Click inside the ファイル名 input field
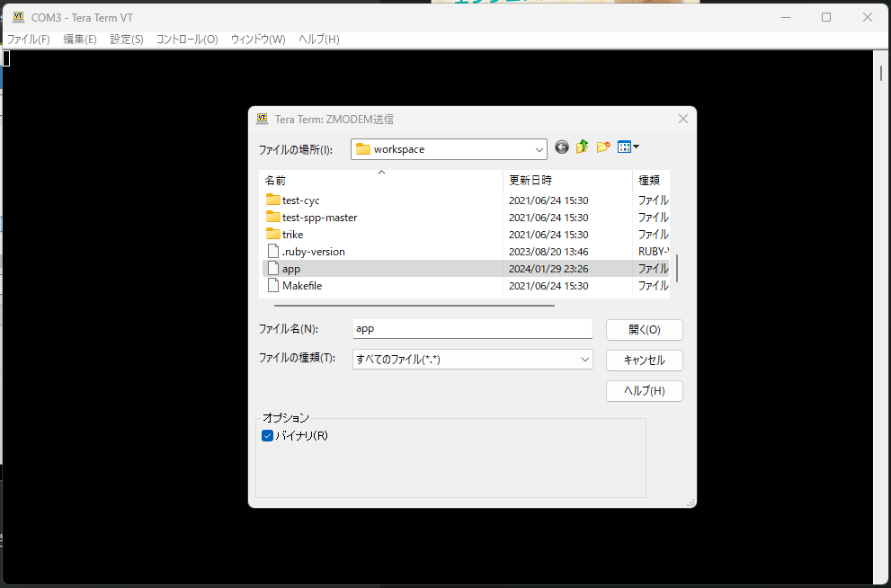The width and height of the screenshot is (891, 588). (x=472, y=328)
